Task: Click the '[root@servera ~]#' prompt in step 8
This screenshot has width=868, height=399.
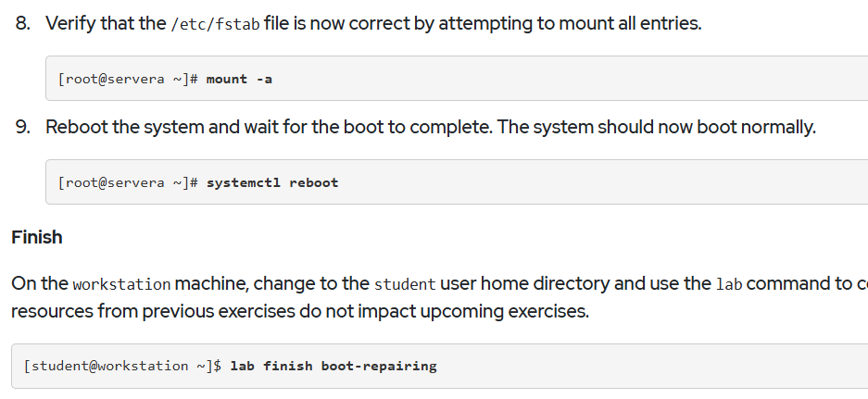Action: coord(128,79)
